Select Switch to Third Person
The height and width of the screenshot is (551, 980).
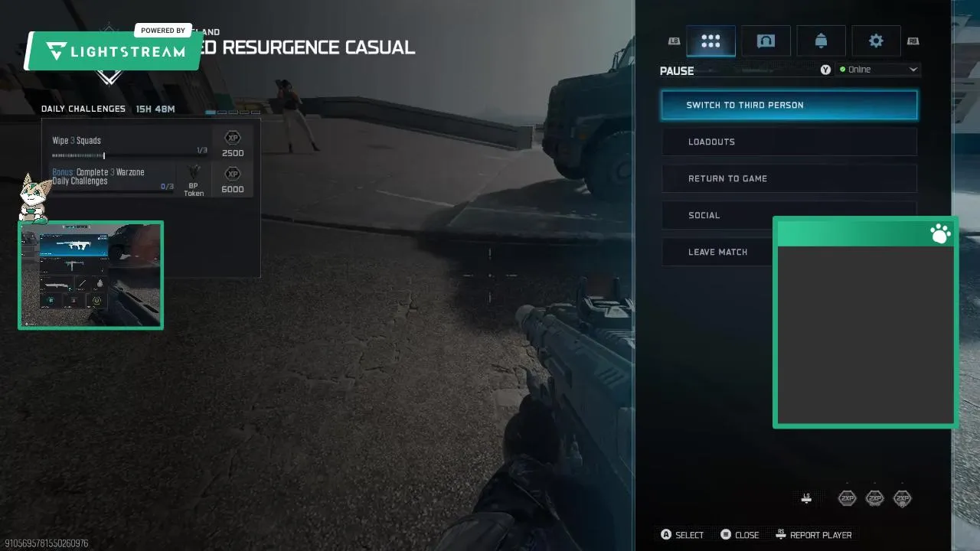[789, 105]
